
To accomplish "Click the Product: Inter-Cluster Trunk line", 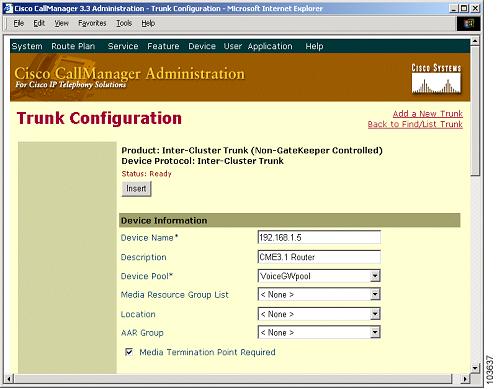I will (252, 150).
